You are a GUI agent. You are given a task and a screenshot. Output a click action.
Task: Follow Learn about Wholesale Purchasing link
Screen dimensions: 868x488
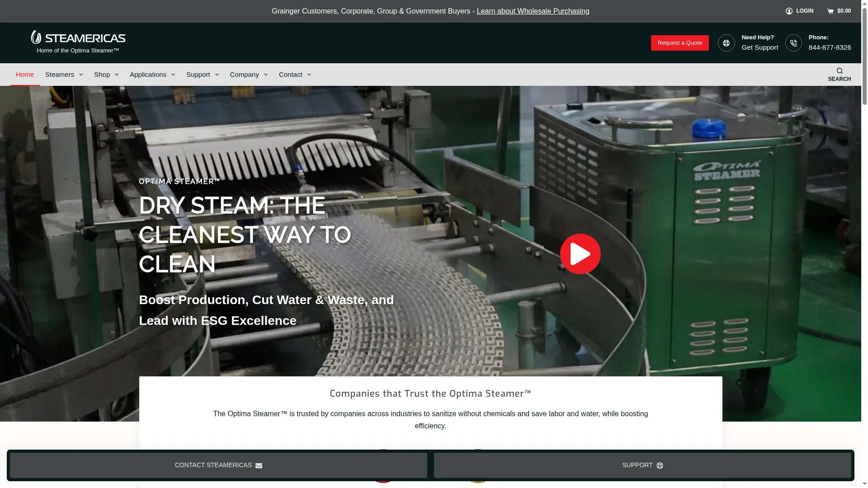pyautogui.click(x=533, y=11)
